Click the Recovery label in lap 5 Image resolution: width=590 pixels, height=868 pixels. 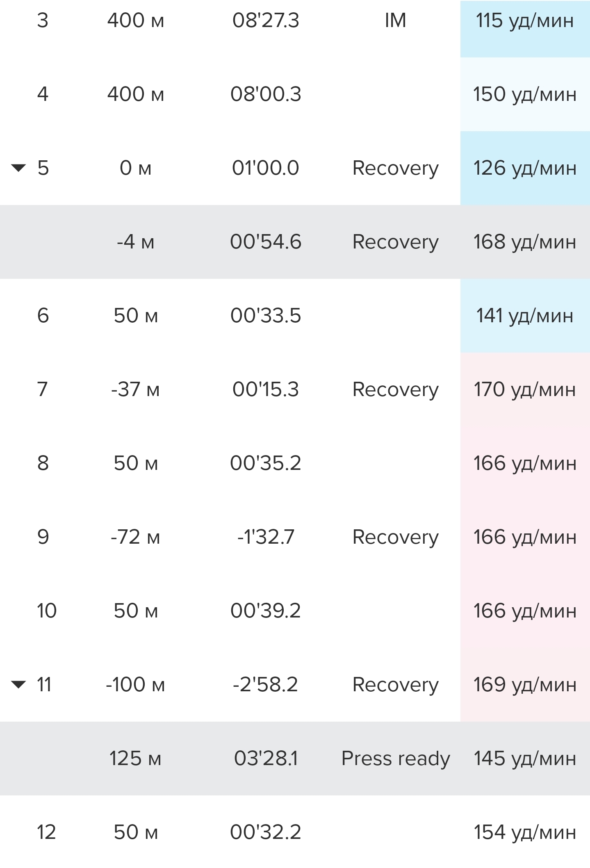pyautogui.click(x=395, y=168)
